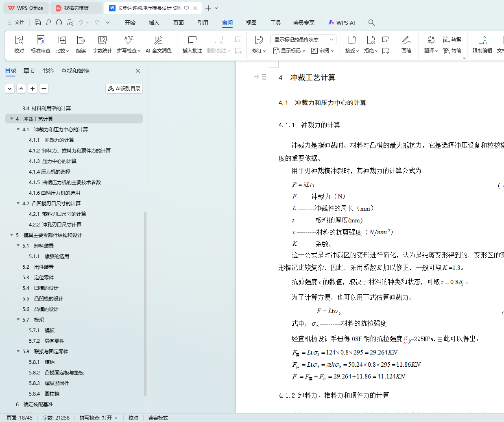Viewport: 504px width, 422px height.
Task: Expand all via down-arrow outline button
Action: click(10, 88)
